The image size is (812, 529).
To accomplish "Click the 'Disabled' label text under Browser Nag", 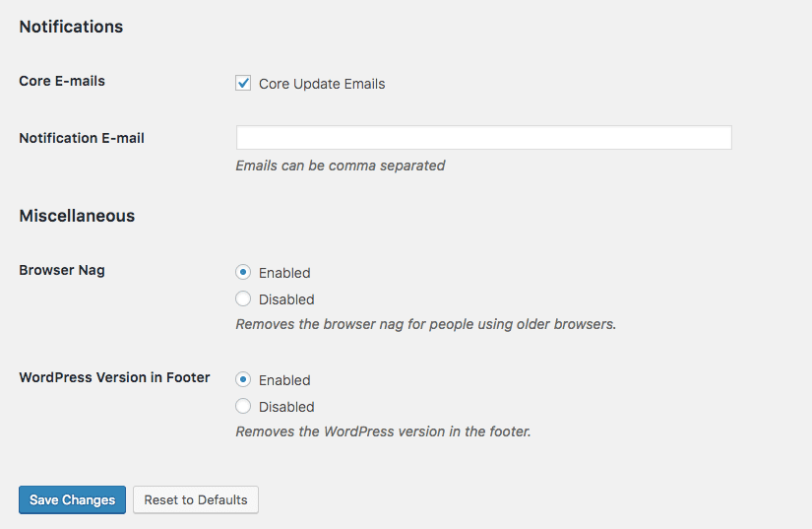I will (x=286, y=299).
